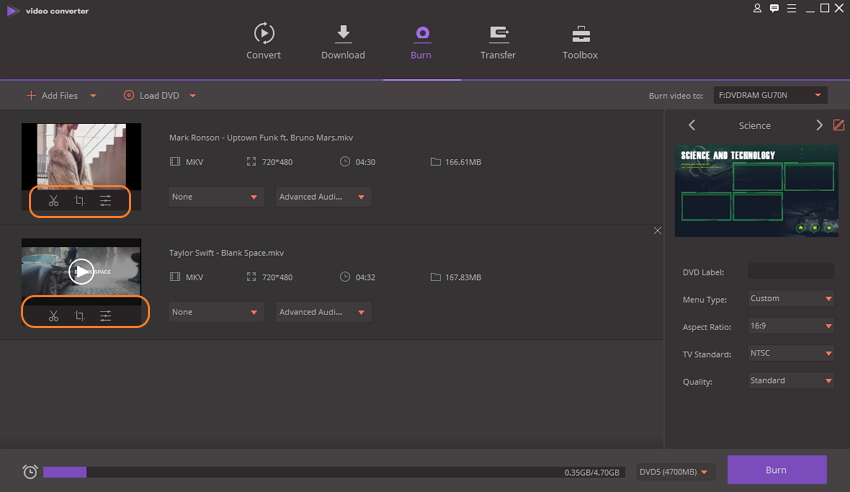Image resolution: width=850 pixels, height=492 pixels.
Task: Open the Toolbox tab
Action: tap(580, 42)
